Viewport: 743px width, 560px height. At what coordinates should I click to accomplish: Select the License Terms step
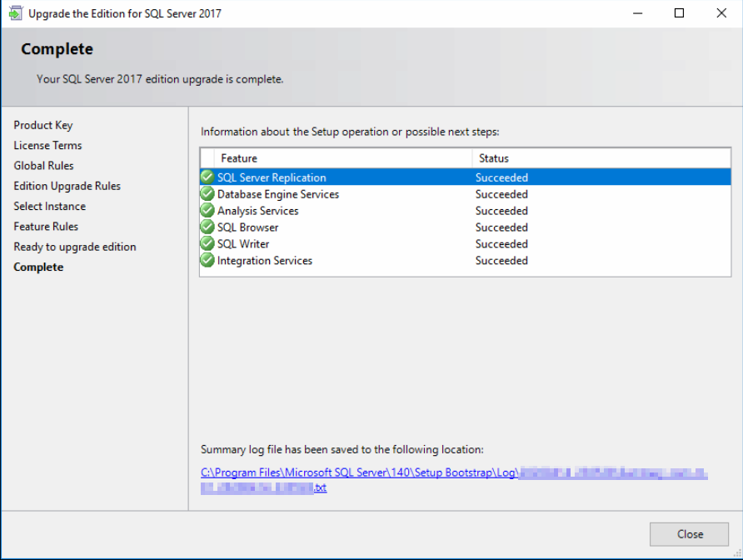pyautogui.click(x=47, y=145)
